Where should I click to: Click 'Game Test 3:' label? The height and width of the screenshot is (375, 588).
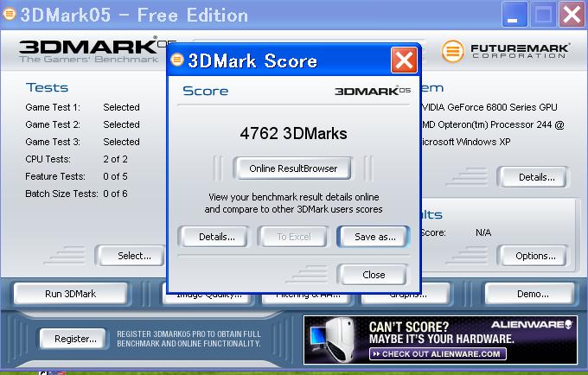tap(53, 142)
